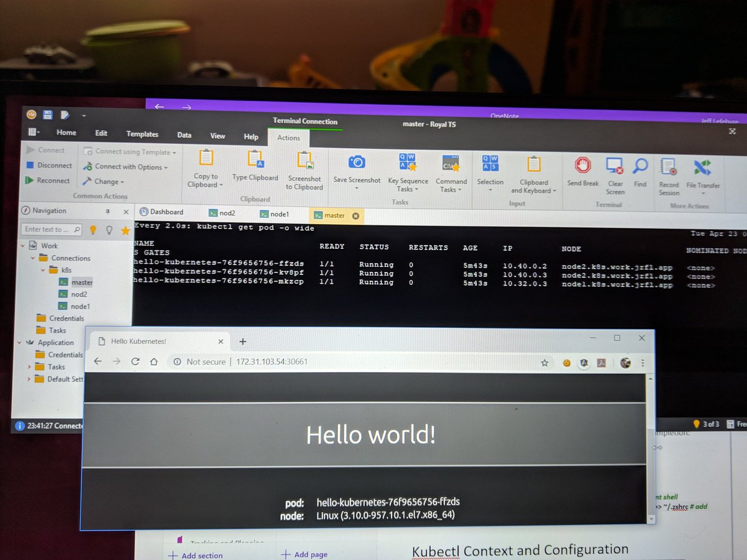Switch to the nod2 terminal tab
The image size is (747, 560).
(x=222, y=213)
